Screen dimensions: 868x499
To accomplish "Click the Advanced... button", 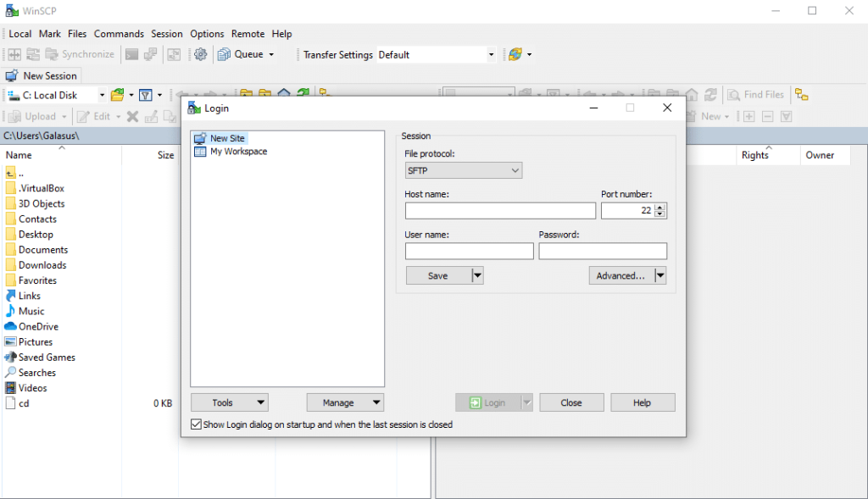I will pyautogui.click(x=620, y=275).
